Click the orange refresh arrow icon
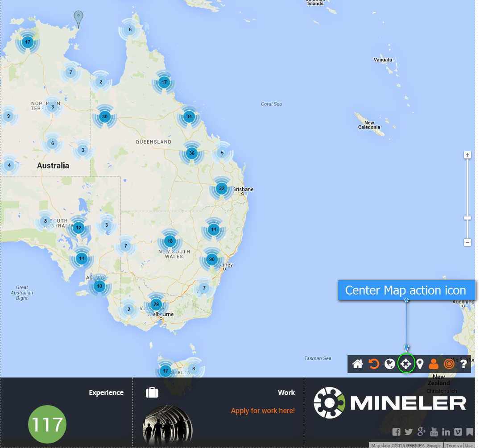Image resolution: width=480 pixels, height=448 pixels. tap(374, 364)
